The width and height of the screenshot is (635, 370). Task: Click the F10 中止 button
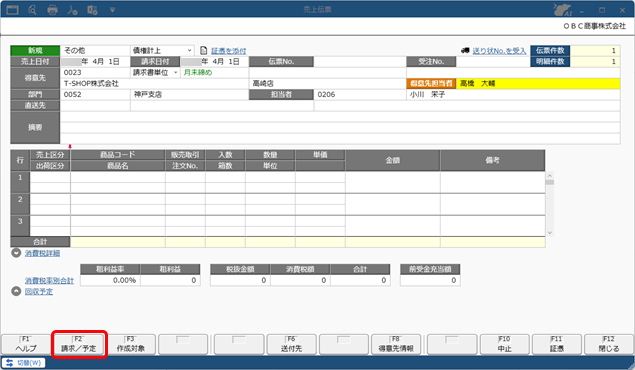point(504,344)
